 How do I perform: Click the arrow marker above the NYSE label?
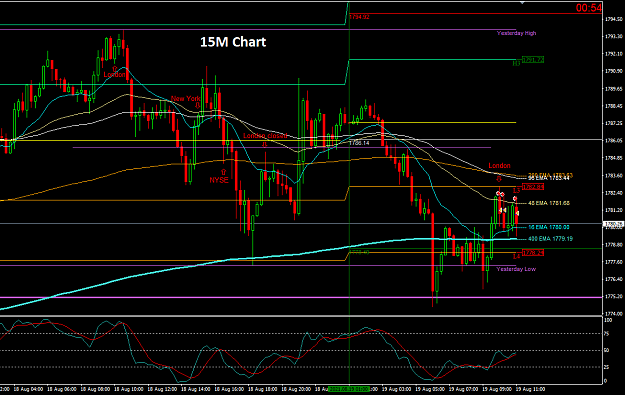pyautogui.click(x=224, y=172)
